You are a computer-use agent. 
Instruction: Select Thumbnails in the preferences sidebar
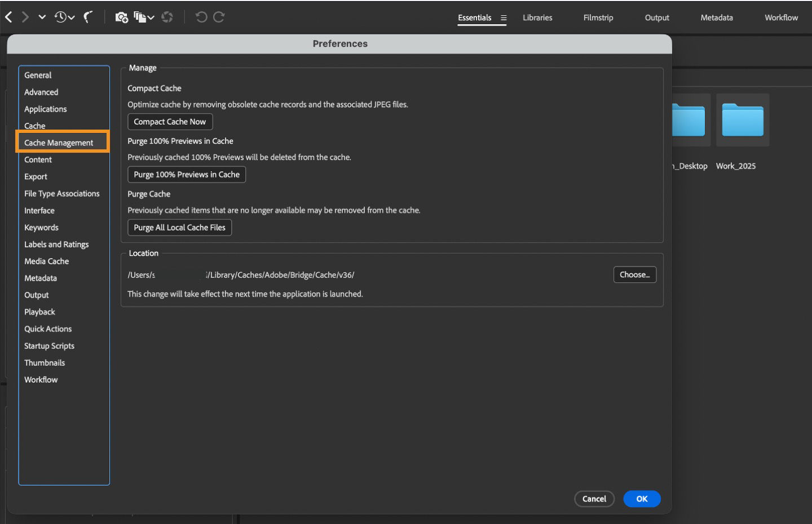[45, 362]
